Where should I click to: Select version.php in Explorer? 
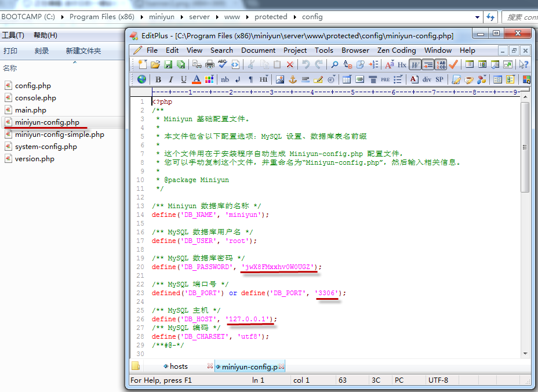[35, 158]
